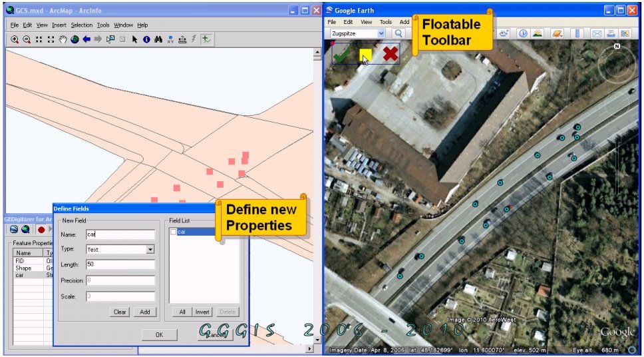Click the search magnifier in Google Earth
The height and width of the screenshot is (357, 644).
398,33
